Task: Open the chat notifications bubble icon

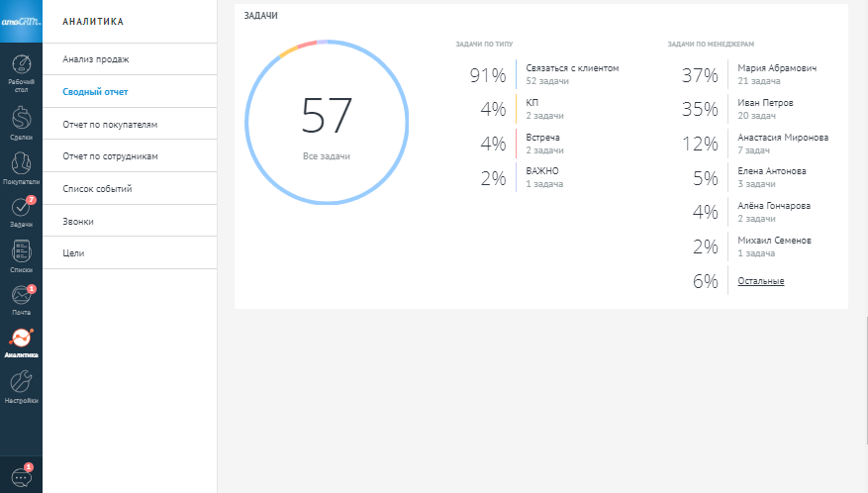Action: pyautogui.click(x=21, y=475)
